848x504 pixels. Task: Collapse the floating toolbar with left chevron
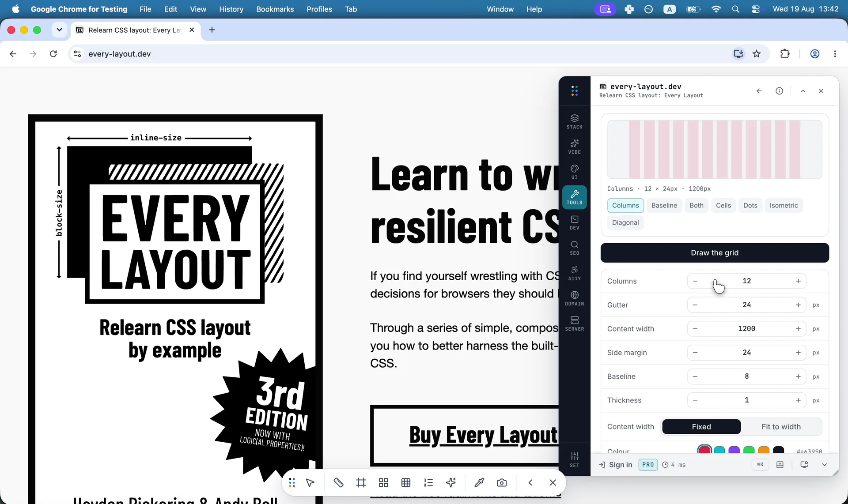click(530, 483)
